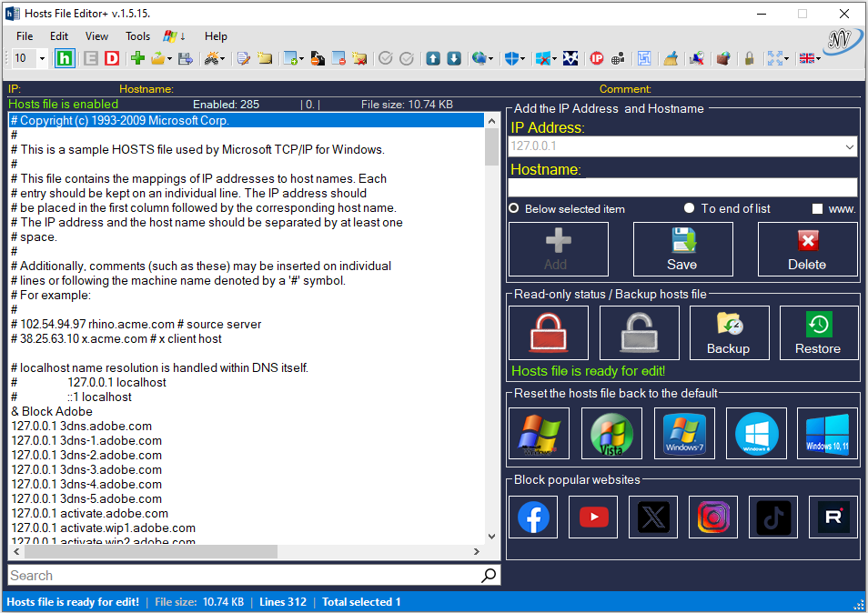Select 'To end of list' radio button
This screenshot has height=613, width=868.
690,208
